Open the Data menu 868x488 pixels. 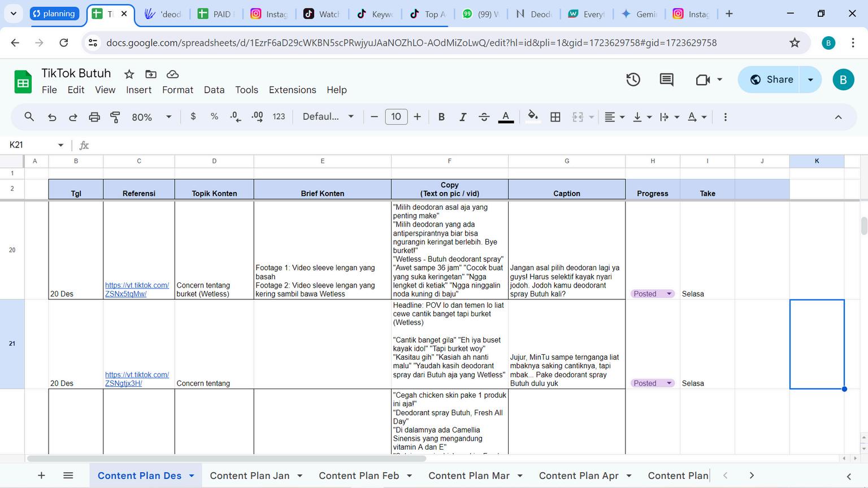point(214,90)
